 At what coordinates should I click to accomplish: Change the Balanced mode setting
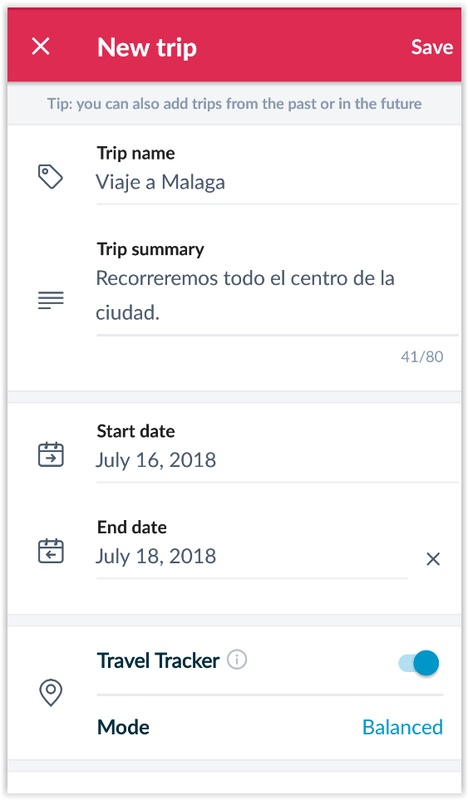(x=402, y=727)
